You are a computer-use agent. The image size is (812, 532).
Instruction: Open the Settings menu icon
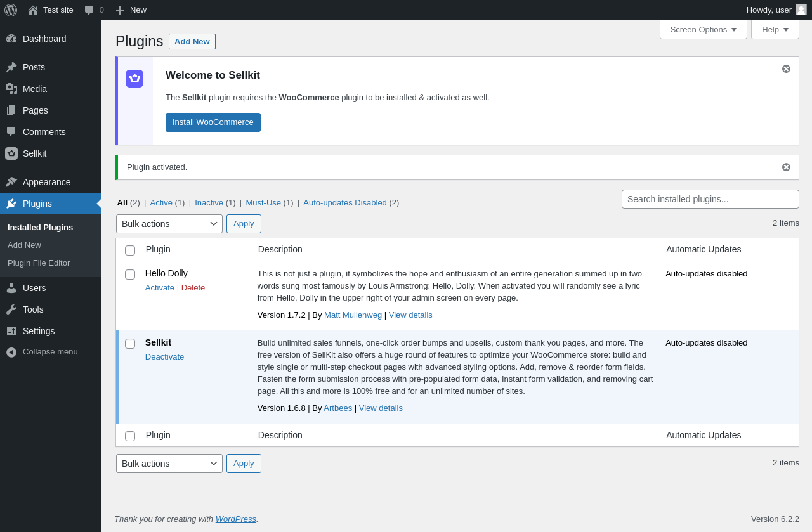[11, 331]
